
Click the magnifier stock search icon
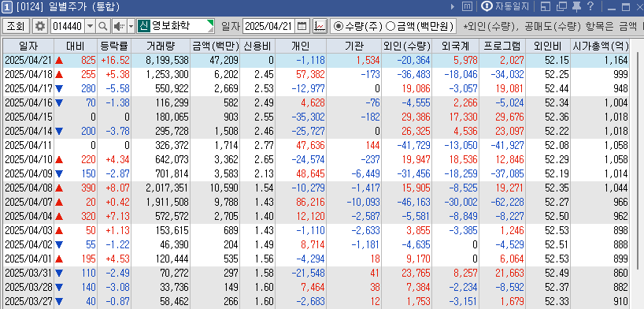click(103, 26)
